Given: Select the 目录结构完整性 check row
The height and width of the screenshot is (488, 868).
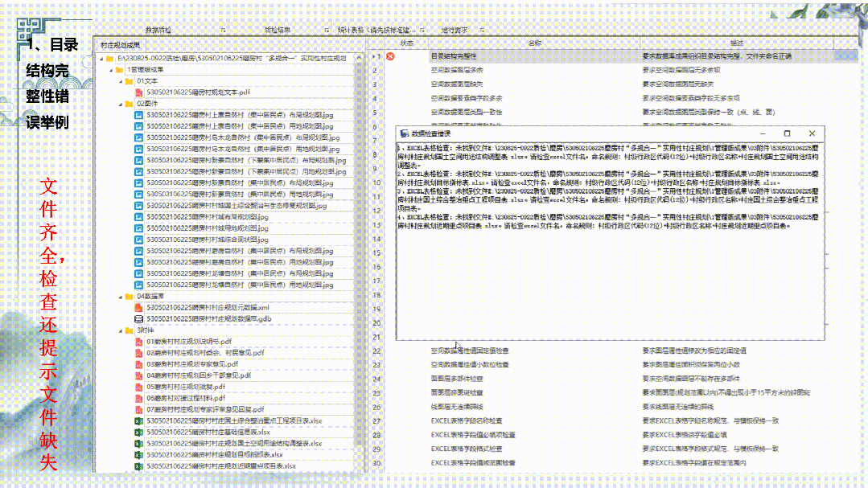Looking at the screenshot, I should point(615,56).
